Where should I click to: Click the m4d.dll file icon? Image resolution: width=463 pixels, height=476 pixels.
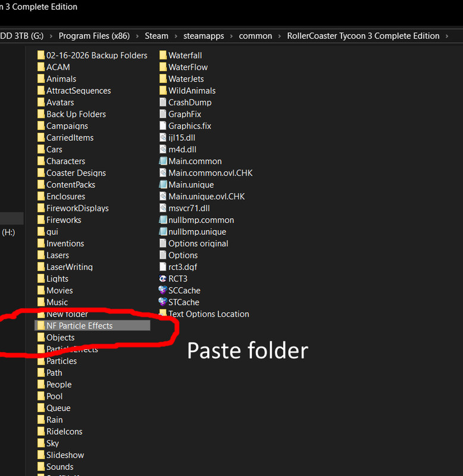tap(163, 149)
